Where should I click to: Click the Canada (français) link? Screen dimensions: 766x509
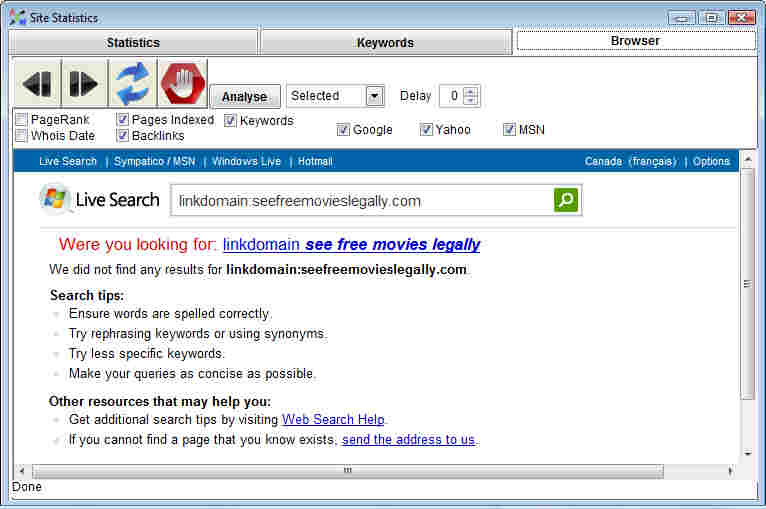631,162
